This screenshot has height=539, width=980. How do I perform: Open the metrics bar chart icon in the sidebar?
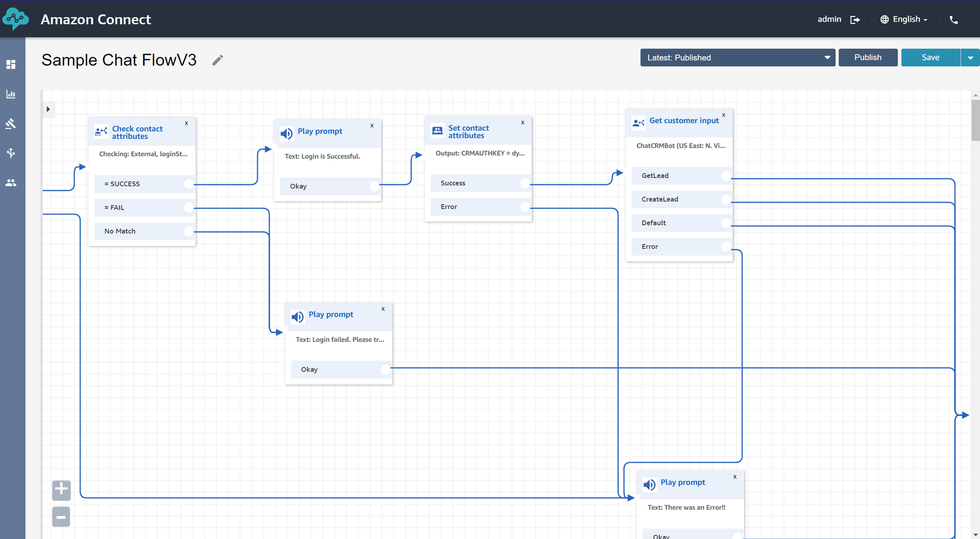(x=11, y=94)
